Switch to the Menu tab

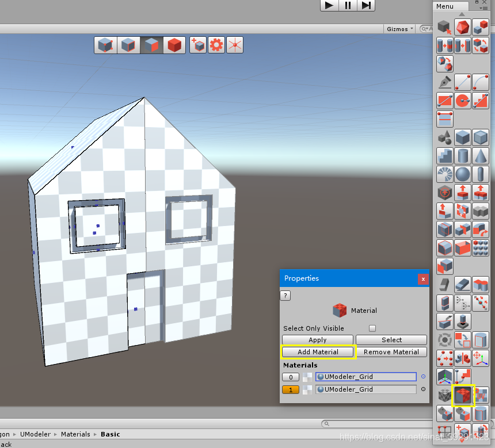445,6
